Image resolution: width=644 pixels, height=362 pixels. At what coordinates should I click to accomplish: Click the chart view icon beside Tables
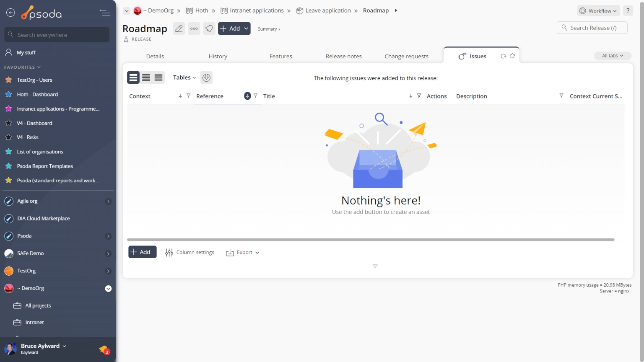click(206, 78)
